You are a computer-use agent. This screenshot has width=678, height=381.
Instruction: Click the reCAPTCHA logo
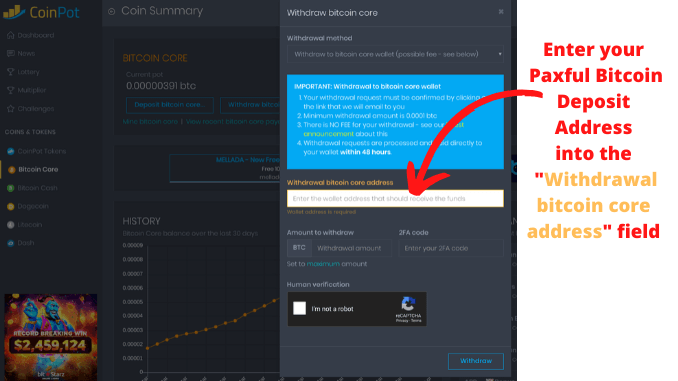tap(408, 304)
